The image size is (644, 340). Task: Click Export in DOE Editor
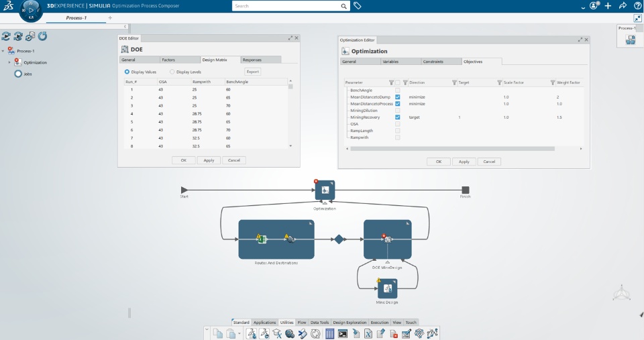253,72
